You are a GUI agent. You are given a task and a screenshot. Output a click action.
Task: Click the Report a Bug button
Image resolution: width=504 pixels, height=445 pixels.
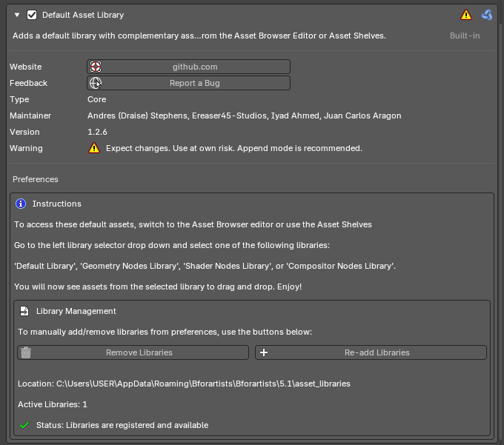pos(189,83)
